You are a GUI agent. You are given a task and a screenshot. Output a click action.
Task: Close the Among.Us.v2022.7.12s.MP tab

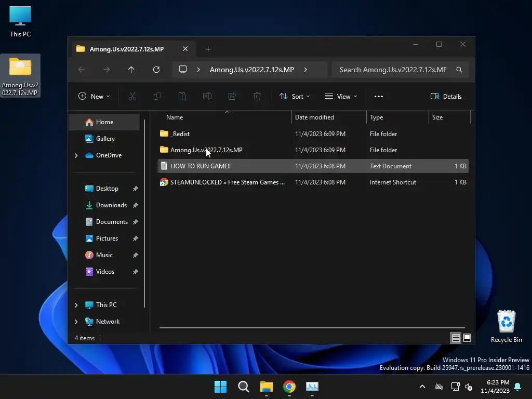pos(185,49)
